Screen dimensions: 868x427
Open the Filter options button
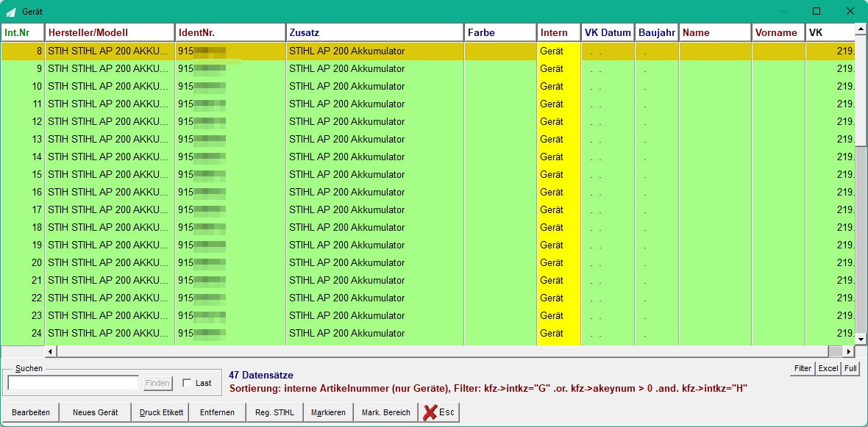(803, 368)
